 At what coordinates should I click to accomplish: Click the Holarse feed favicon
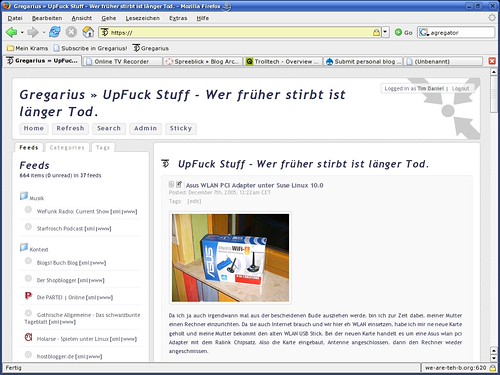[x=28, y=337]
